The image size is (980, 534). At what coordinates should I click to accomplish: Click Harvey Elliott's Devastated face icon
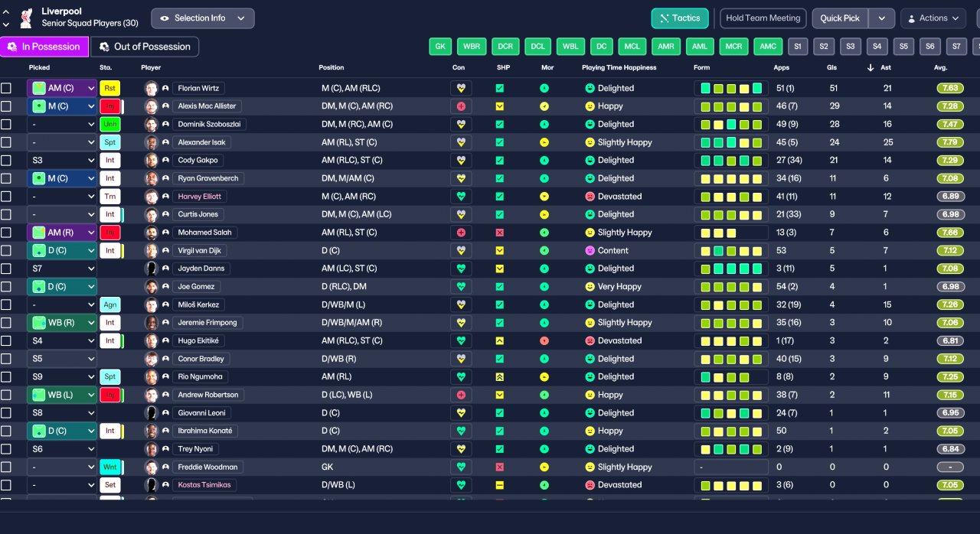coord(590,197)
